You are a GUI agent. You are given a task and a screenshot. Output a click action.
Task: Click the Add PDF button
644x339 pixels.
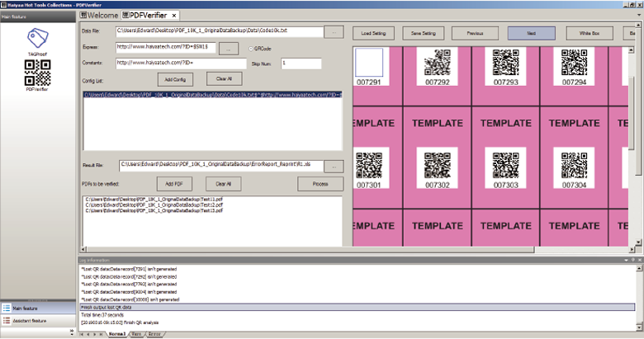(174, 184)
